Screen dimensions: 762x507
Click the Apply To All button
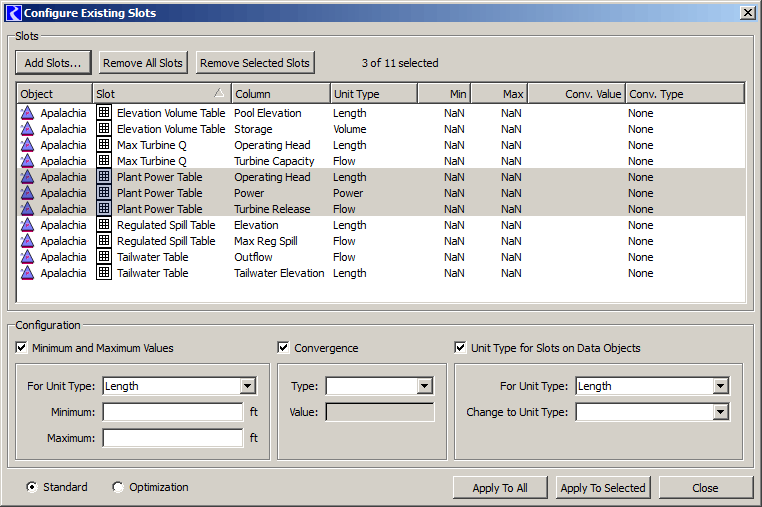(x=500, y=488)
